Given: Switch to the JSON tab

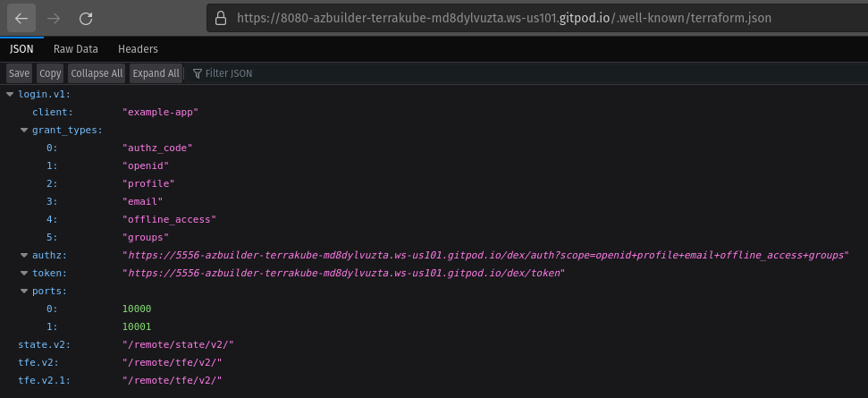Looking at the screenshot, I should pos(21,48).
